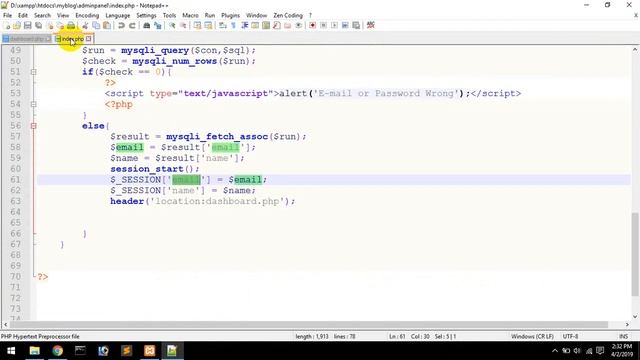Toggle Folder as Workspace icon

point(288,25)
